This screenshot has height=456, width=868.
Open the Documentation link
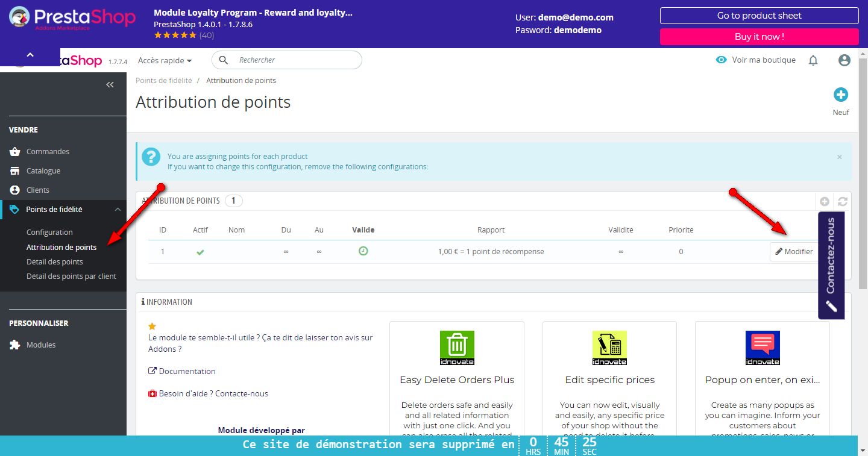tap(182, 372)
